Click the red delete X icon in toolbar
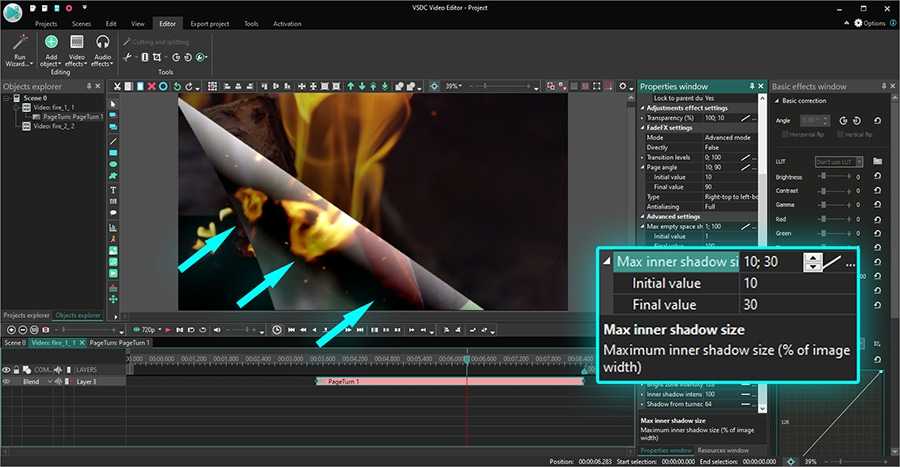Screen dimensions: 900x467 pos(151,87)
